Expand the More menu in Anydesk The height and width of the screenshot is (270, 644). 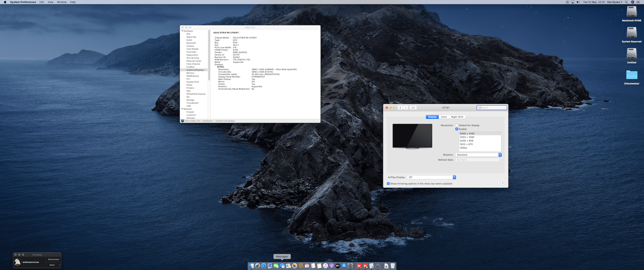click(x=53, y=265)
